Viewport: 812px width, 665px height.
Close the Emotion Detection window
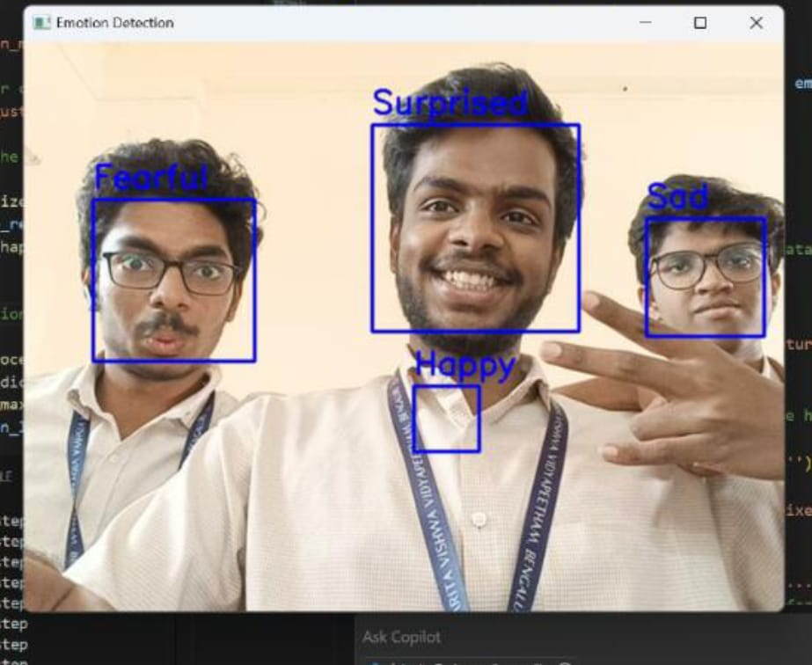point(756,23)
